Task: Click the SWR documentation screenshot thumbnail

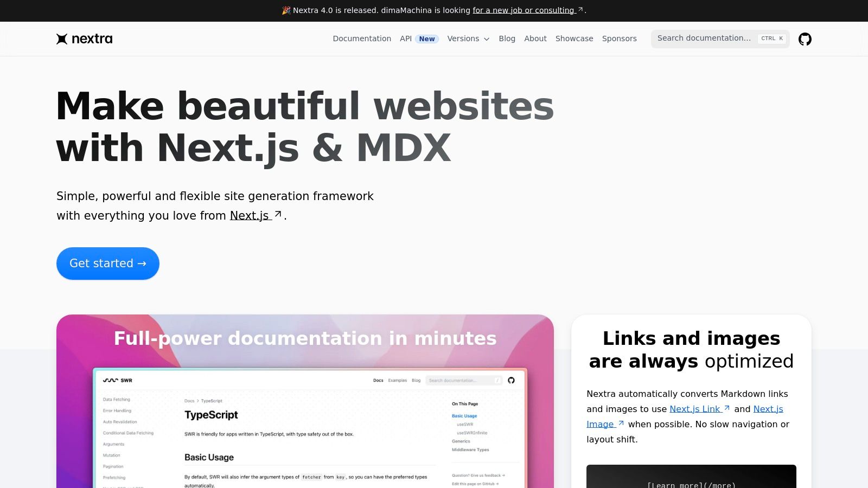Action: click(x=310, y=428)
